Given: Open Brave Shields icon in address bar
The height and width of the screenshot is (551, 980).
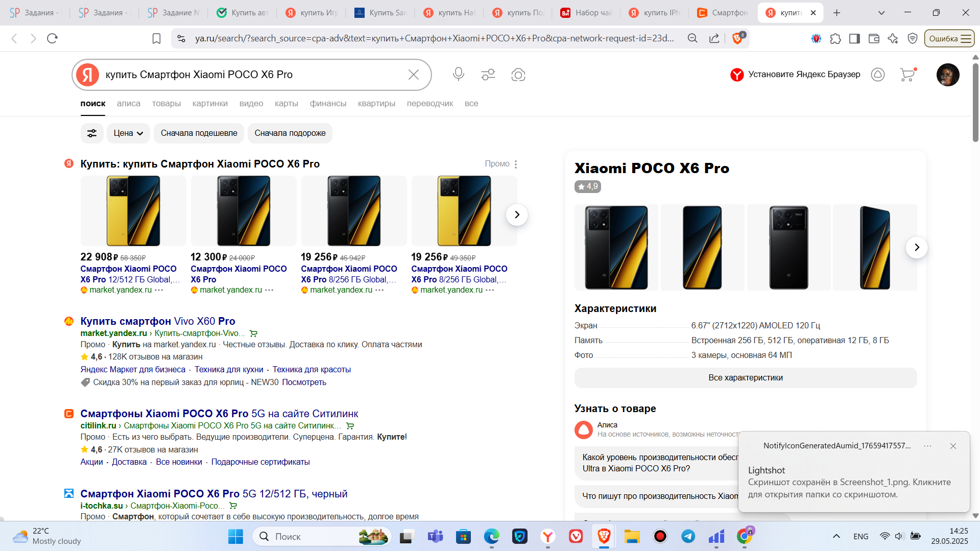Looking at the screenshot, I should (738, 38).
